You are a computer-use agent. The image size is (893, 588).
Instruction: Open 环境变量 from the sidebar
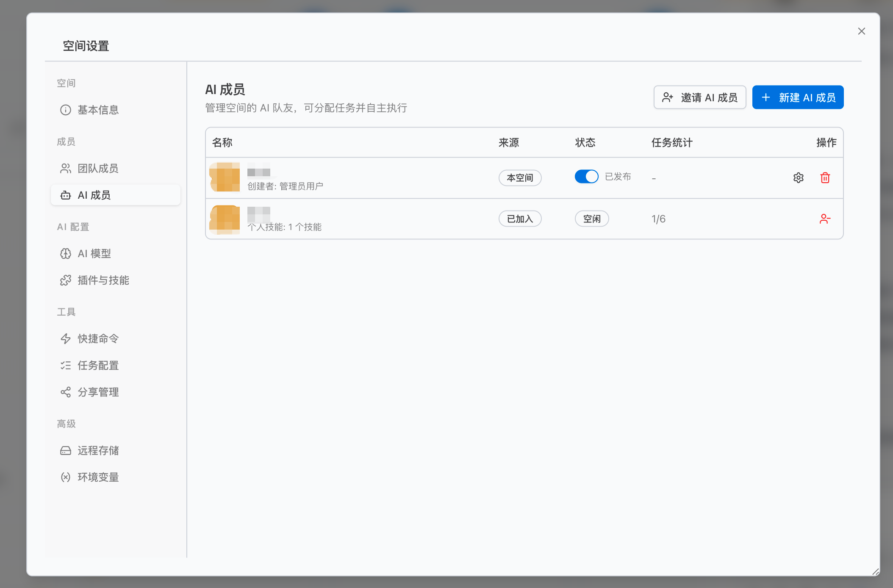pyautogui.click(x=66, y=477)
